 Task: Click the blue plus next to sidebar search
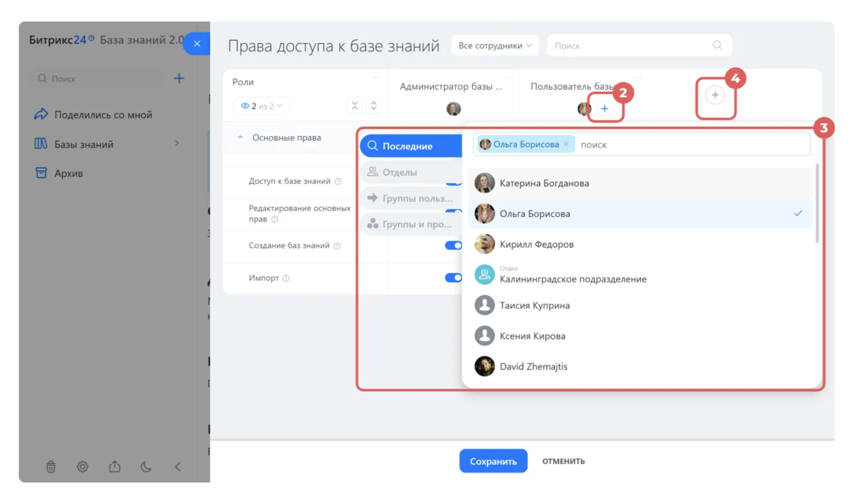coord(179,78)
